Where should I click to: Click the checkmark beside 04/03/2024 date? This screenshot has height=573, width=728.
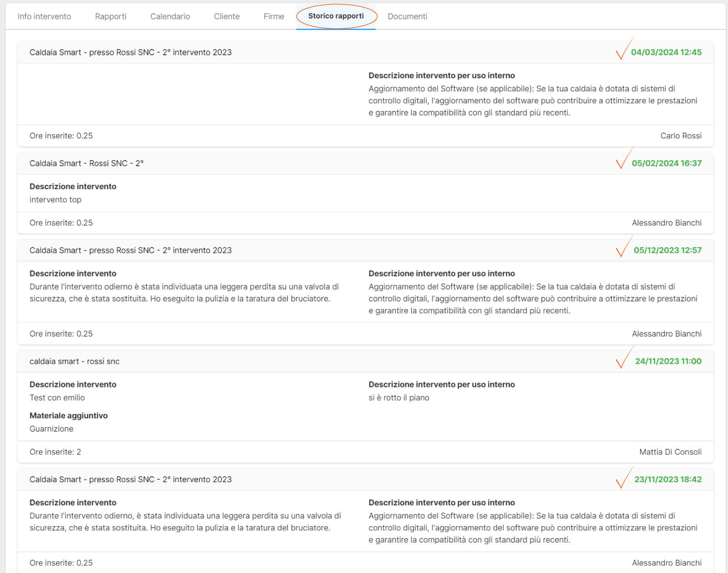click(x=622, y=50)
